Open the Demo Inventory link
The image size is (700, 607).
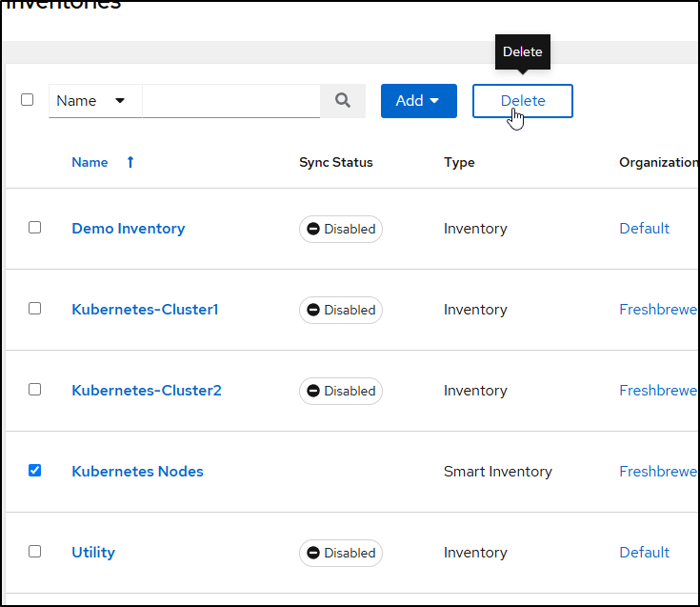(x=129, y=229)
